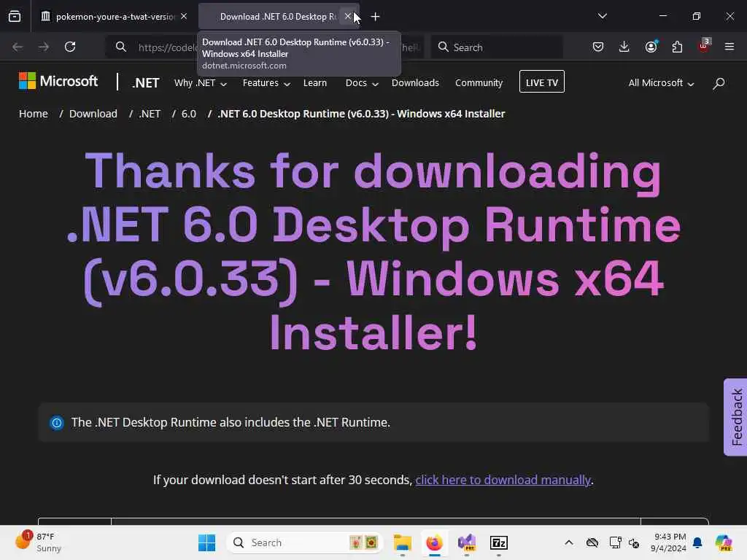Open the notifications bell icon

pyautogui.click(x=697, y=542)
